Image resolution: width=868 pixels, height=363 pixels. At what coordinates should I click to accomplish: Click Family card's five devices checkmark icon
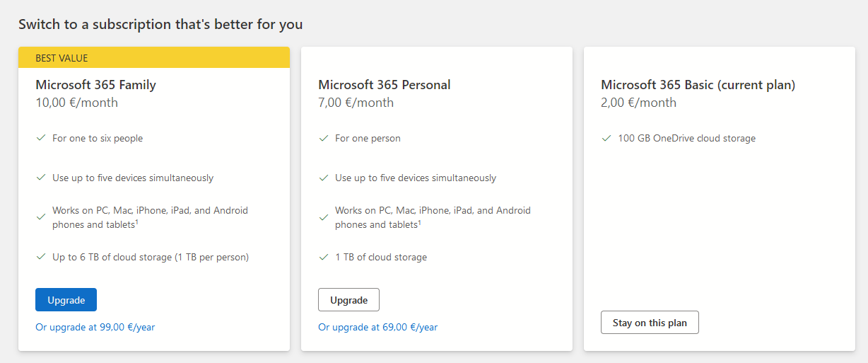tap(41, 178)
